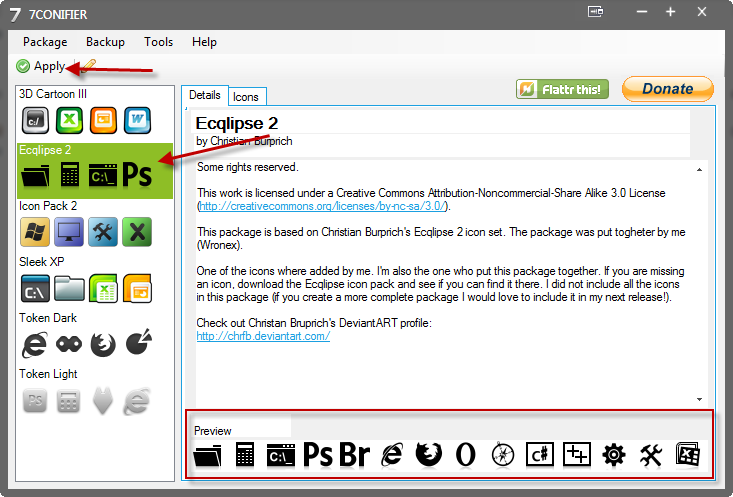This screenshot has height=497, width=733.
Task: Select the 3D Cartoon III package title
Action: pyautogui.click(x=53, y=94)
